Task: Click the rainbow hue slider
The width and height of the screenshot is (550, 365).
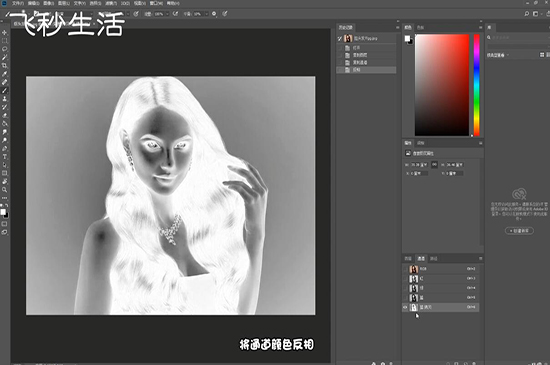Action: (x=476, y=85)
